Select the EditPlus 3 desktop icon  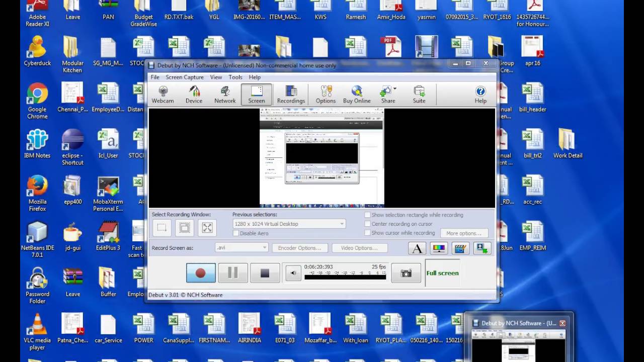pyautogui.click(x=108, y=236)
